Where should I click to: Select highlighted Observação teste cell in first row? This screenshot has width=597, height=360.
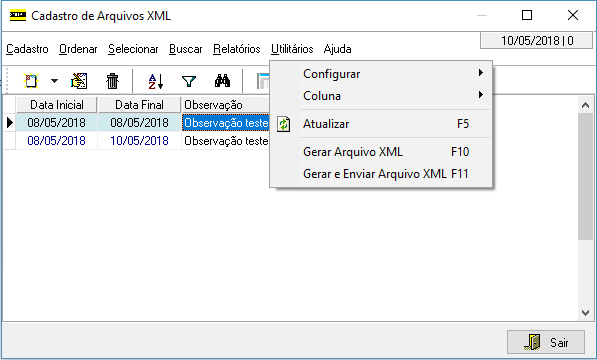point(226,123)
